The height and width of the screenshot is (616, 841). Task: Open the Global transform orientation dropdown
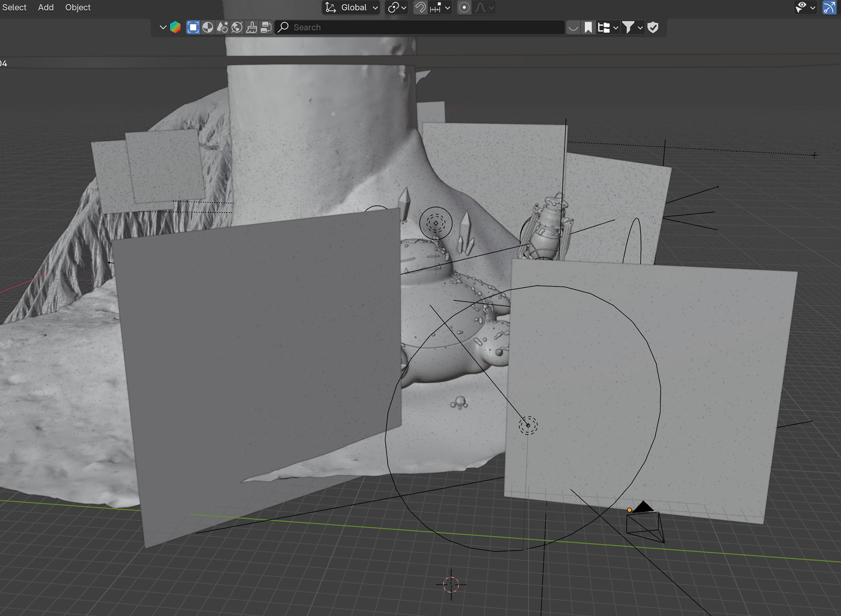tap(351, 7)
